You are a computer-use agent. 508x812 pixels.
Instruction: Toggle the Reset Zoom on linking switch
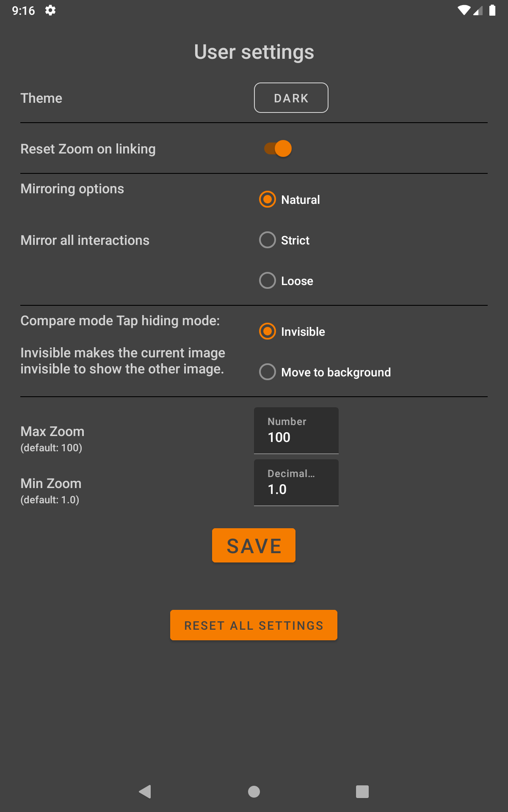pos(278,148)
